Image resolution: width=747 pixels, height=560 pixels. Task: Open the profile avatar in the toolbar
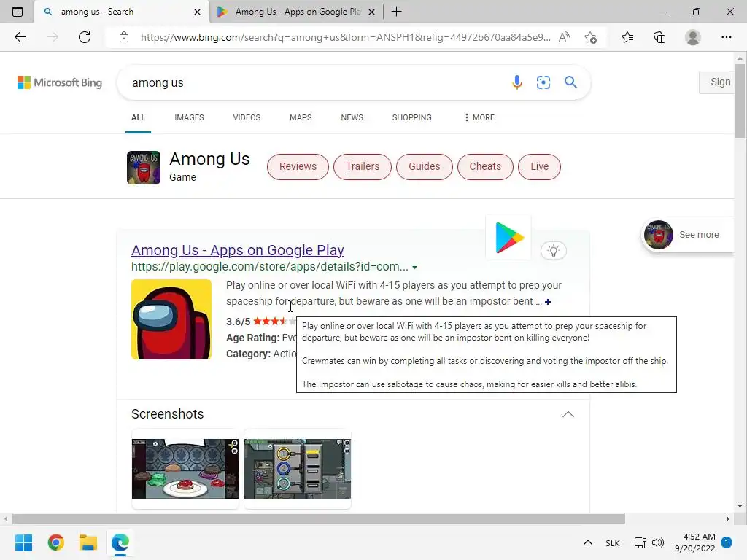click(693, 37)
